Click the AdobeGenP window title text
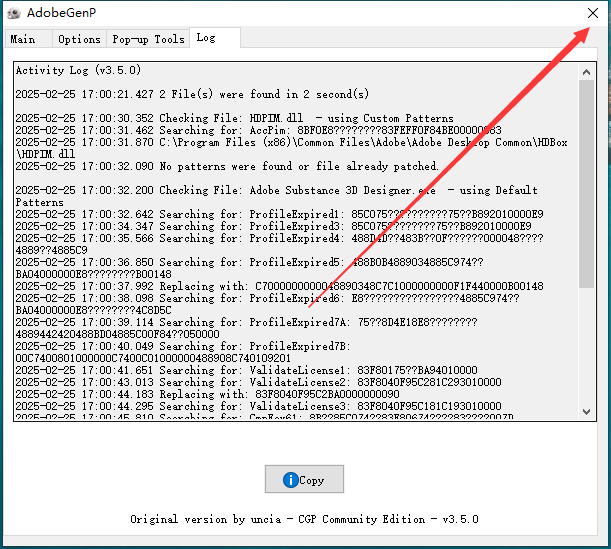611x549 pixels. (62, 13)
